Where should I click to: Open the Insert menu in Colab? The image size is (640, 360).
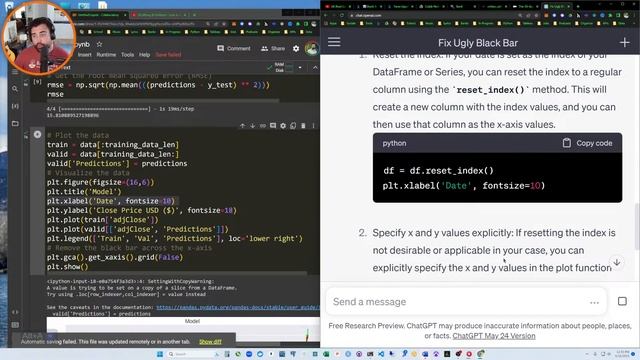[x=84, y=55]
